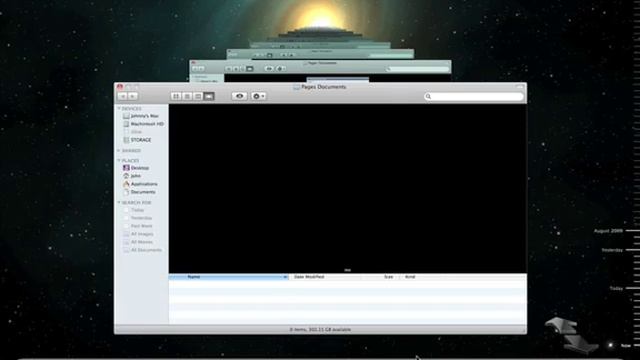Switch to column view in toolbar
This screenshot has width=640, height=360.
pos(198,96)
